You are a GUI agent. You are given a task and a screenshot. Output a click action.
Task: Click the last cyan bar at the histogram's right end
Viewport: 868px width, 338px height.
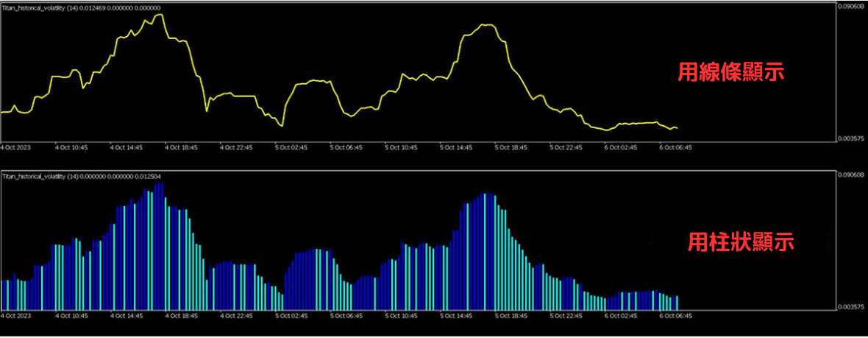pyautogui.click(x=677, y=303)
